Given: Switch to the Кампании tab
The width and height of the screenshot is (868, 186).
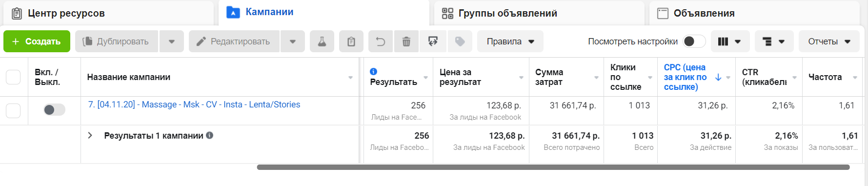Looking at the screenshot, I should click(x=323, y=12).
